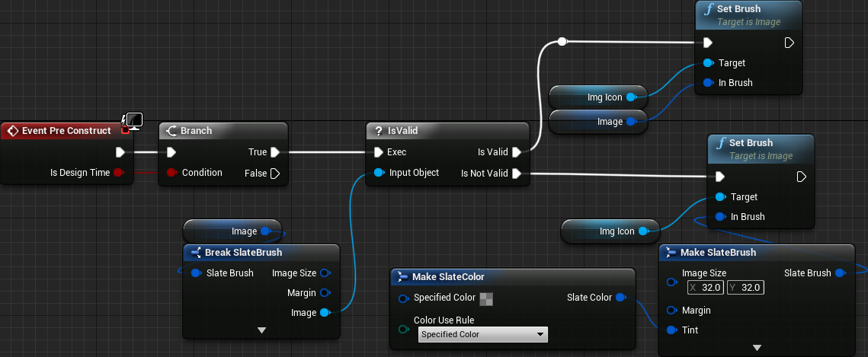This screenshot has width=868, height=357.
Task: Click the lower Set Brush exec output pin
Action: pos(802,177)
